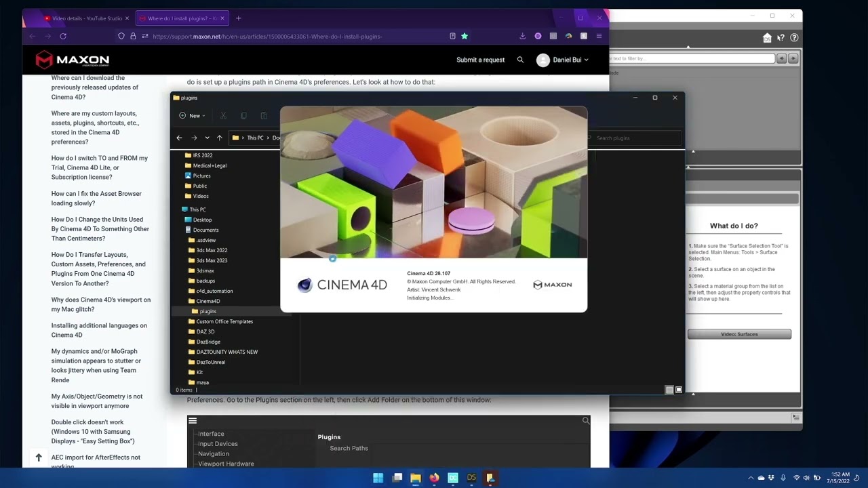Click the DAZ Studio question mark help icon
Screen dimensions: 868x488
[x=794, y=38]
